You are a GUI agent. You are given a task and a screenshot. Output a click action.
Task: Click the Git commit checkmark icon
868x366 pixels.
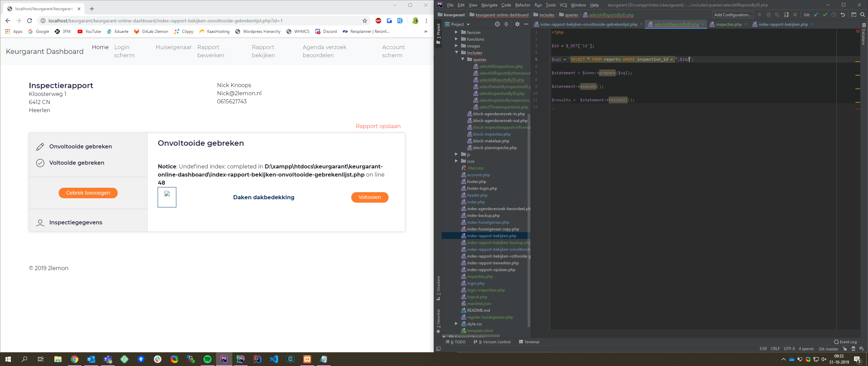click(825, 15)
